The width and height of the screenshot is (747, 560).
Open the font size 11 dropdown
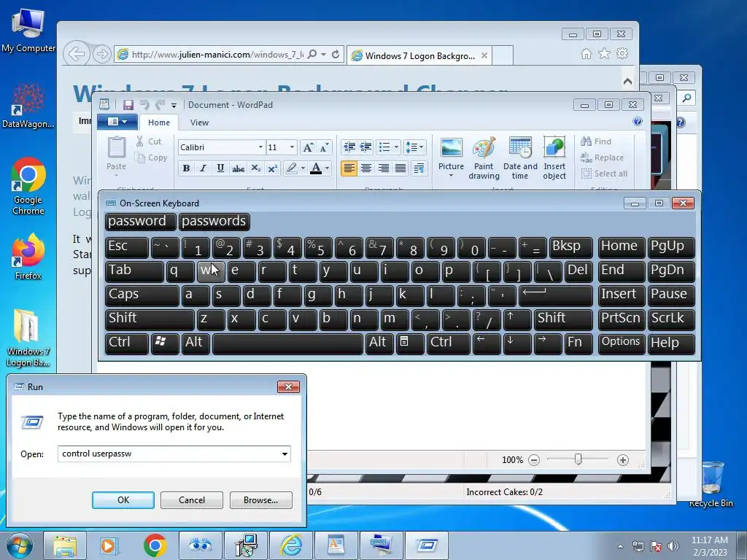coord(292,147)
